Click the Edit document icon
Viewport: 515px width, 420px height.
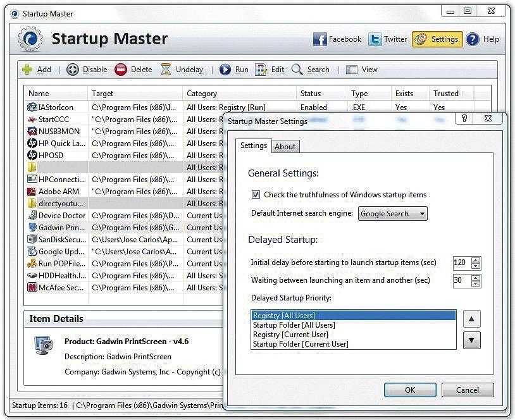[261, 70]
